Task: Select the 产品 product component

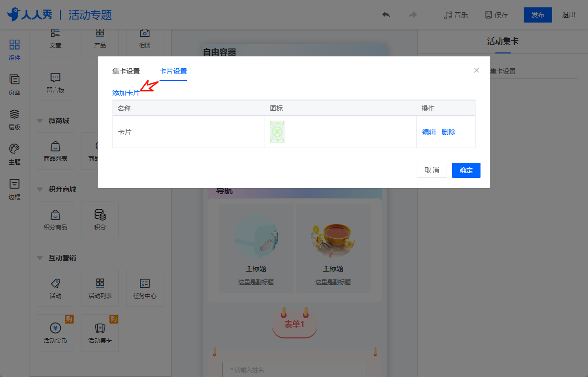Action: click(x=100, y=43)
